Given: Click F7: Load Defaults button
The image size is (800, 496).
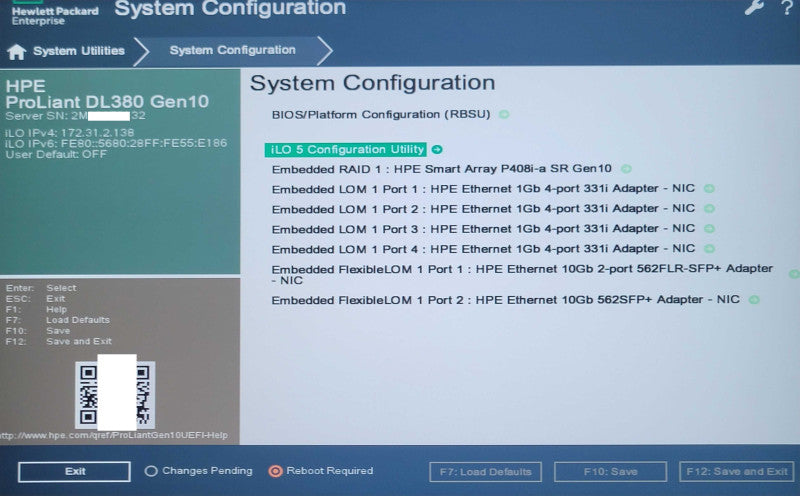Looking at the screenshot, I should click(485, 472).
